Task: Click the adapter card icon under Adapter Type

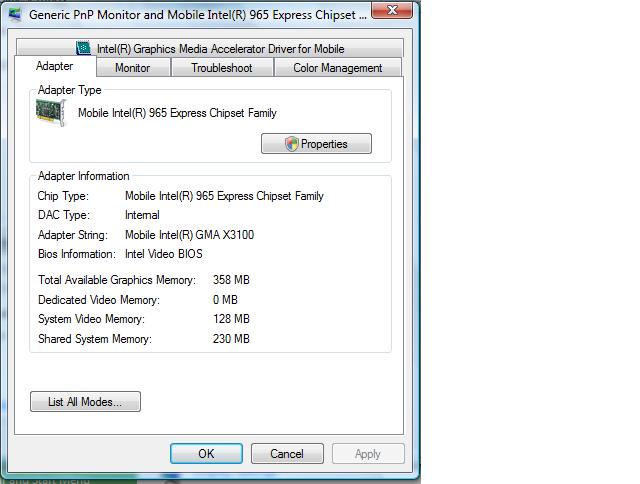Action: [51, 113]
